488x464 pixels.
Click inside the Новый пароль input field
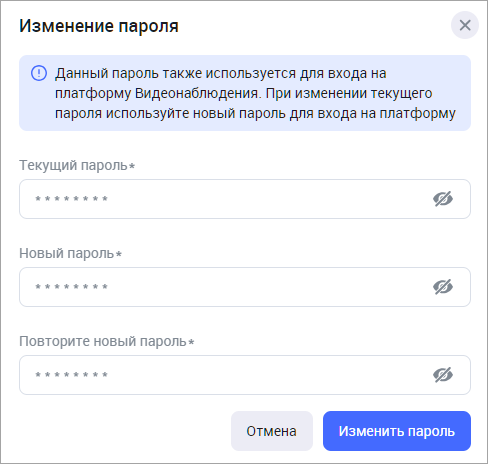coord(245,287)
